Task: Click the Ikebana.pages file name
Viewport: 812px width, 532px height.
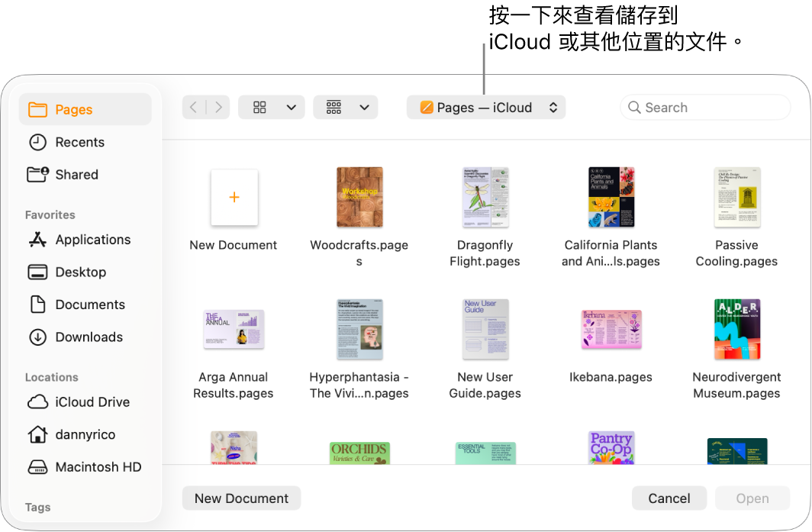Action: point(611,377)
